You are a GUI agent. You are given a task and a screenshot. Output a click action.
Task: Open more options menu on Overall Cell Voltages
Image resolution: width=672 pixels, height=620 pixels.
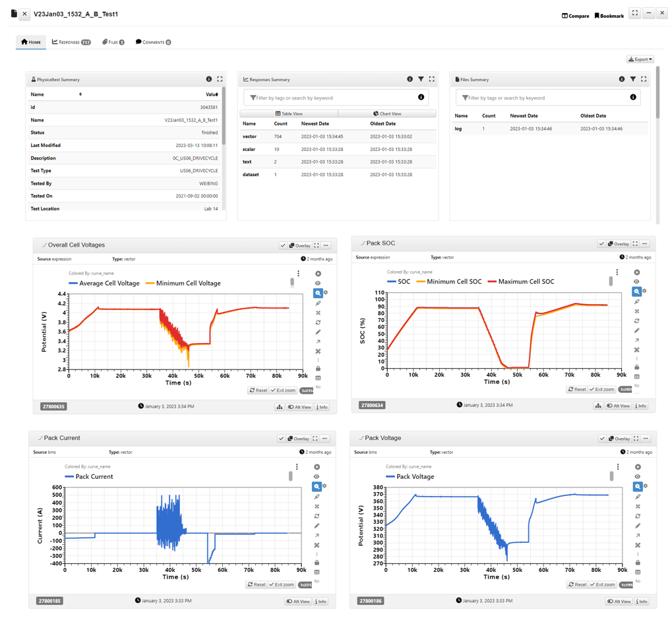[x=326, y=245]
